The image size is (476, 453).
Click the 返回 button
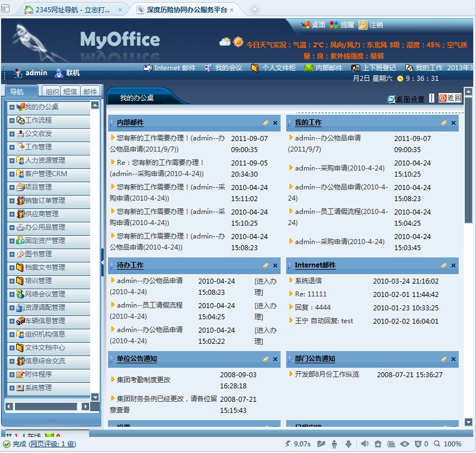tap(450, 98)
